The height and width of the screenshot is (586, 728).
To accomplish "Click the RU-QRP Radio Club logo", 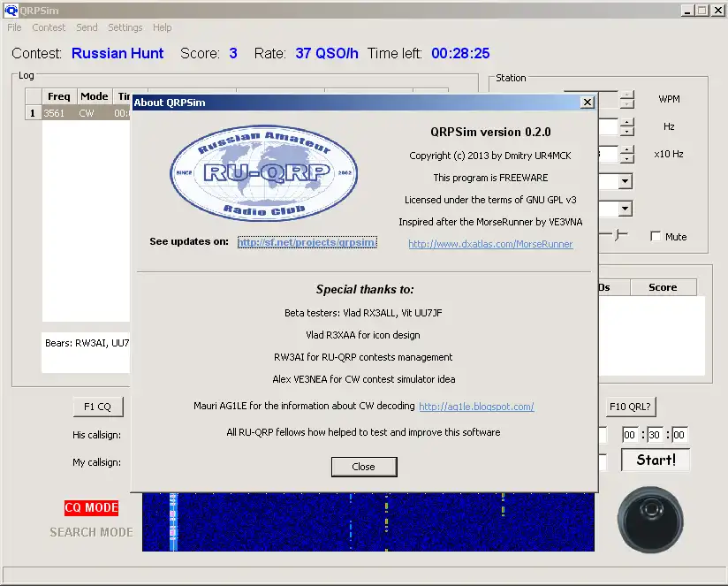I will (263, 172).
